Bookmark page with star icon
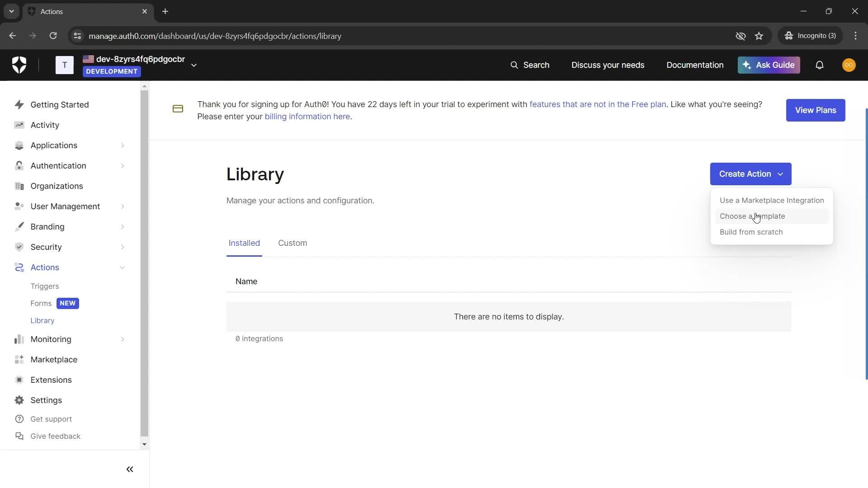 coord(759,36)
